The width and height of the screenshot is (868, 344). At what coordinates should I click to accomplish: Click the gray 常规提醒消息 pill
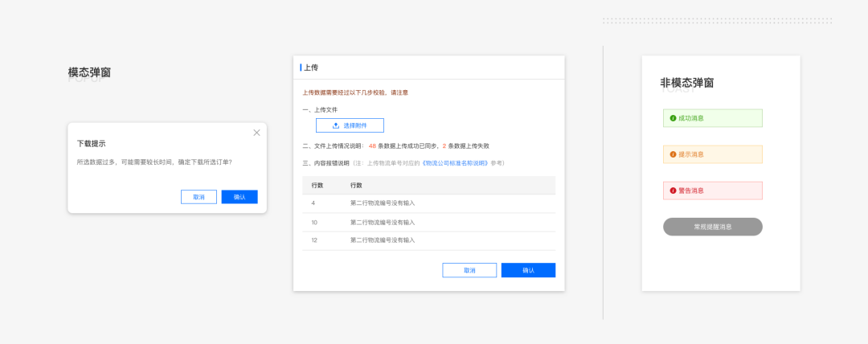coord(712,227)
